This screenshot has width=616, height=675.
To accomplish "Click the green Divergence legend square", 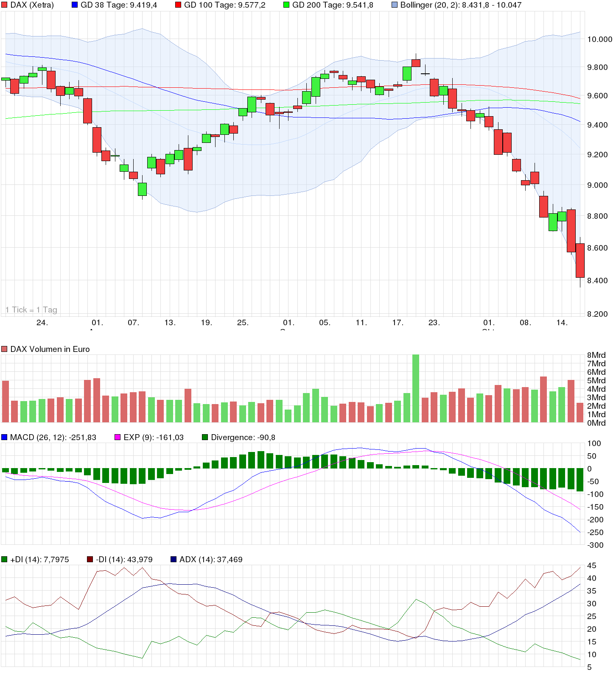I will [x=205, y=438].
